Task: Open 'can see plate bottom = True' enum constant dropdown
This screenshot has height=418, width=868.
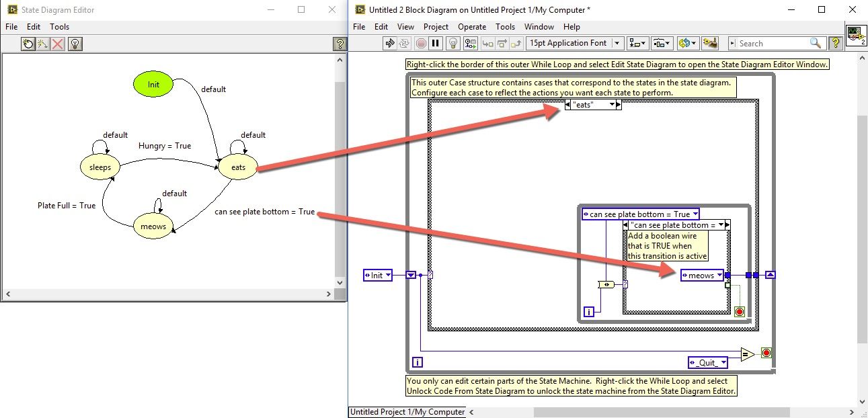Action: click(x=695, y=214)
